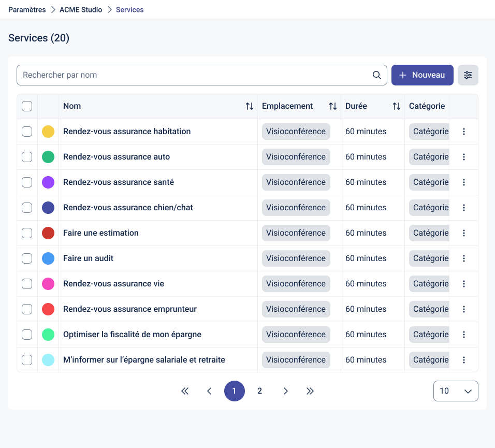This screenshot has height=448, width=495.
Task: Click the Catégorie column header
Action: (427, 106)
